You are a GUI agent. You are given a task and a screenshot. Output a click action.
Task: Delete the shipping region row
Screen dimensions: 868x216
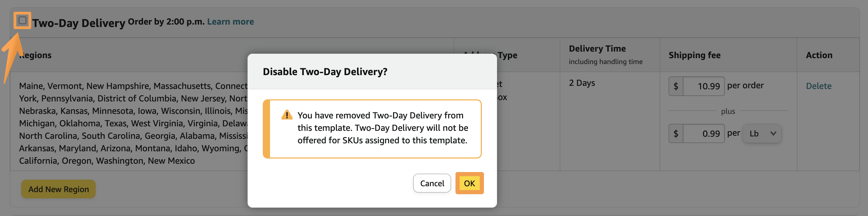[819, 86]
